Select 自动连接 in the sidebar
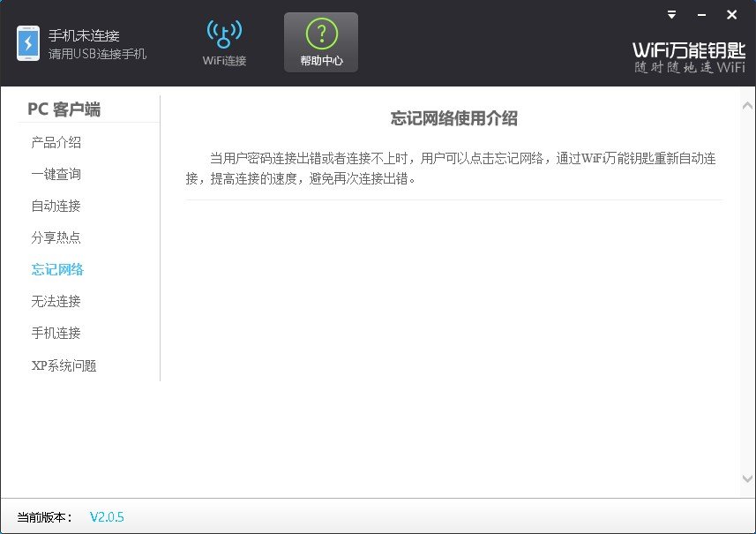Screen dimensions: 756x534 click(x=57, y=205)
